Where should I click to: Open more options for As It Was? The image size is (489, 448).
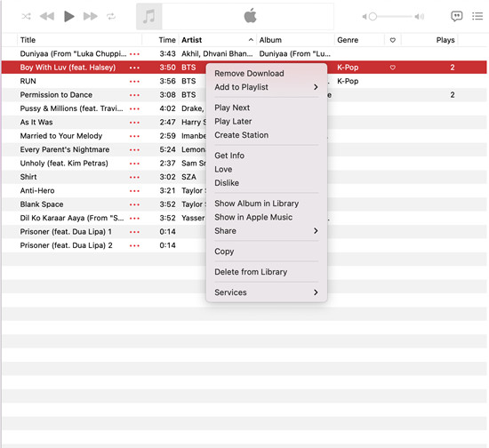click(134, 123)
